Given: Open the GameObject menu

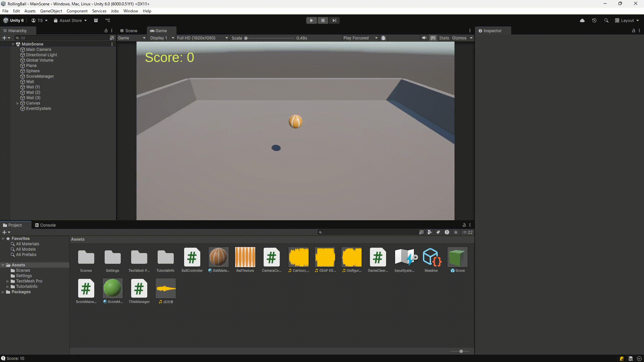Looking at the screenshot, I should (x=51, y=11).
